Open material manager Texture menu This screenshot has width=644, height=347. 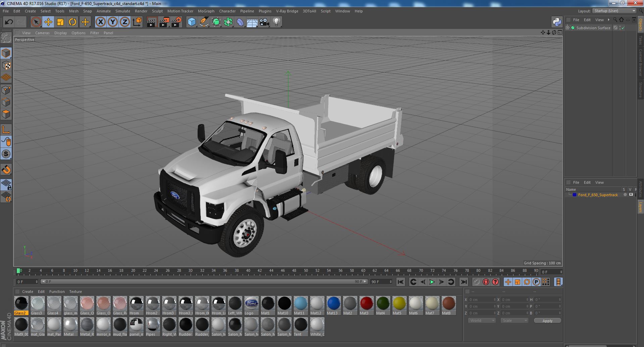click(76, 292)
